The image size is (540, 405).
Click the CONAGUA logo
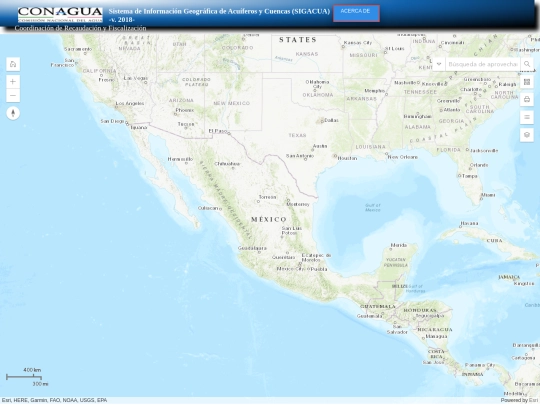coord(60,15)
